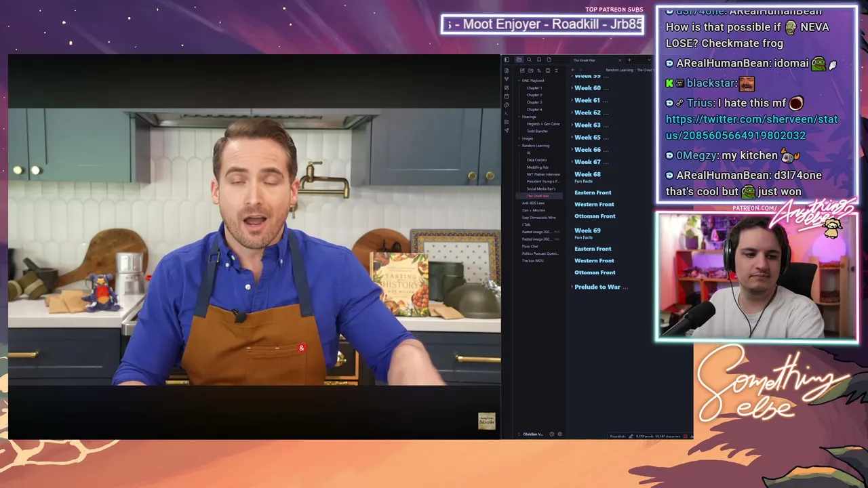868x488 pixels.
Task: Click username 0Megzy in chat
Action: [x=696, y=155]
